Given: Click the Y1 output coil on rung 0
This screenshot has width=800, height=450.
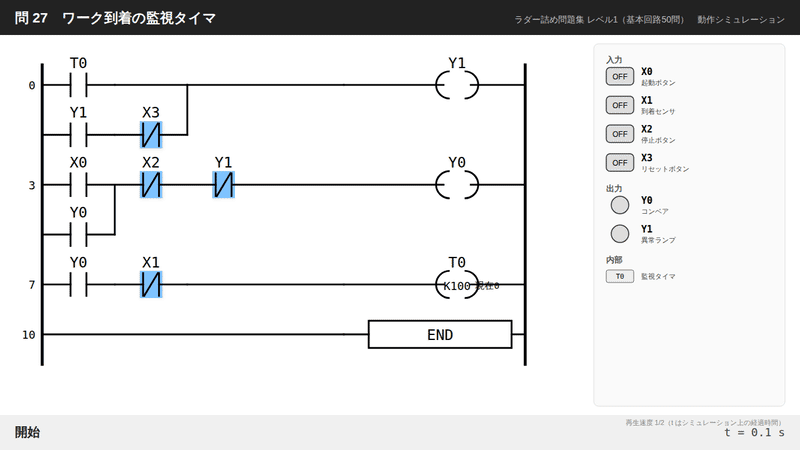Looking at the screenshot, I should pos(457,85).
